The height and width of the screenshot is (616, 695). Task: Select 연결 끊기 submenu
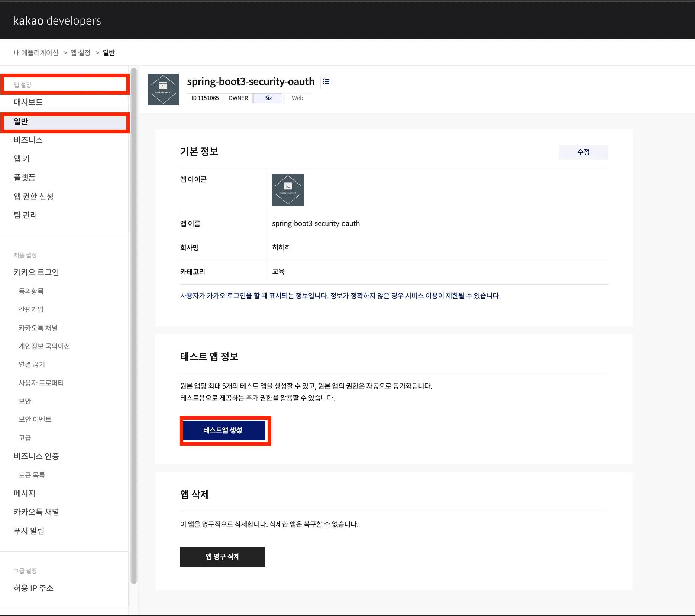coord(32,364)
